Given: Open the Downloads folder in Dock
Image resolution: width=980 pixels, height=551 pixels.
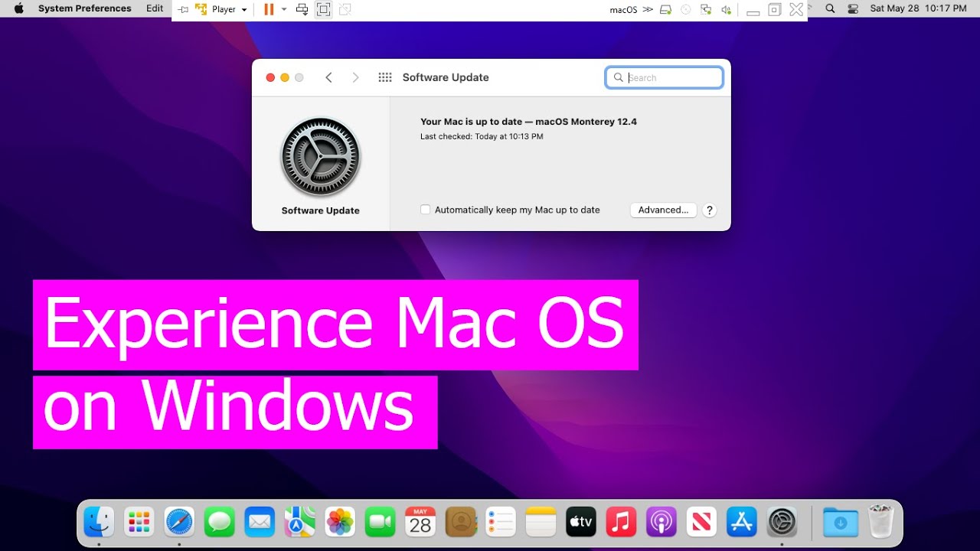Looking at the screenshot, I should tap(840, 522).
